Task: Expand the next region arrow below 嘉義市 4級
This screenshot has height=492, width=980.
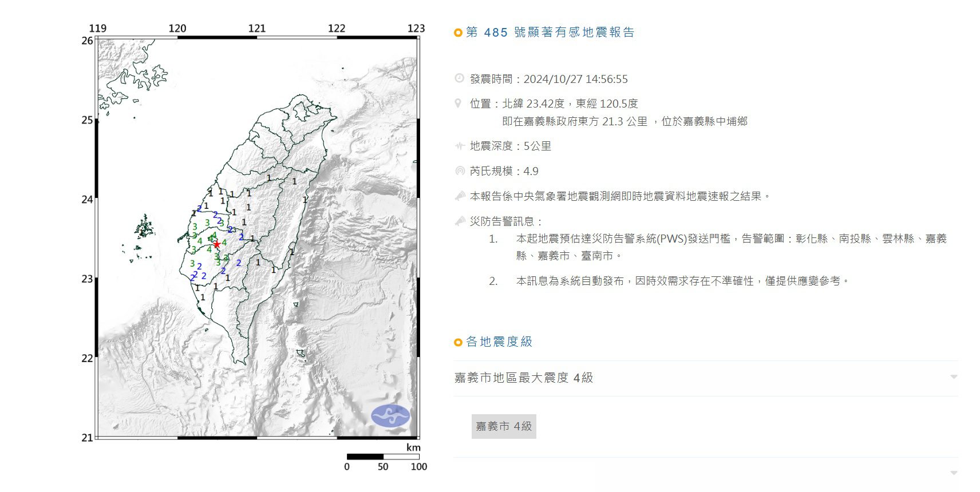Action: click(954, 473)
